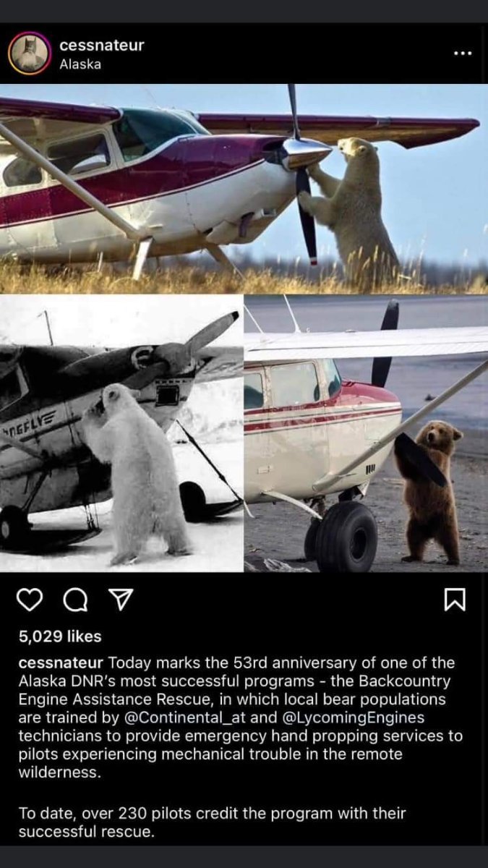Open the three-dot post options menu
The height and width of the screenshot is (868, 488).
463,54
